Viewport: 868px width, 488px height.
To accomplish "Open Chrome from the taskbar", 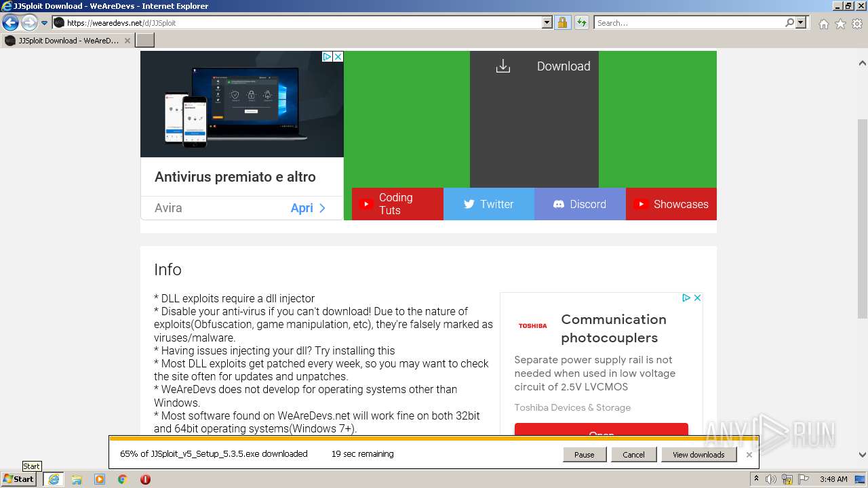I will (123, 479).
